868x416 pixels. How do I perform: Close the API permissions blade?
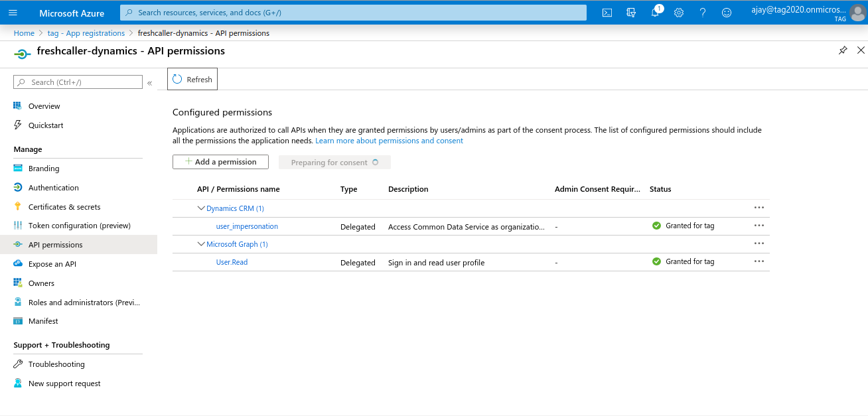coord(861,50)
